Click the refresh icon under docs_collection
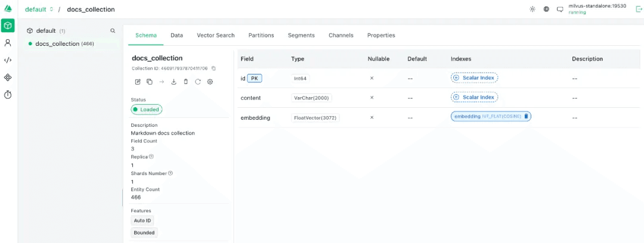The height and width of the screenshot is (243, 644). click(x=198, y=82)
